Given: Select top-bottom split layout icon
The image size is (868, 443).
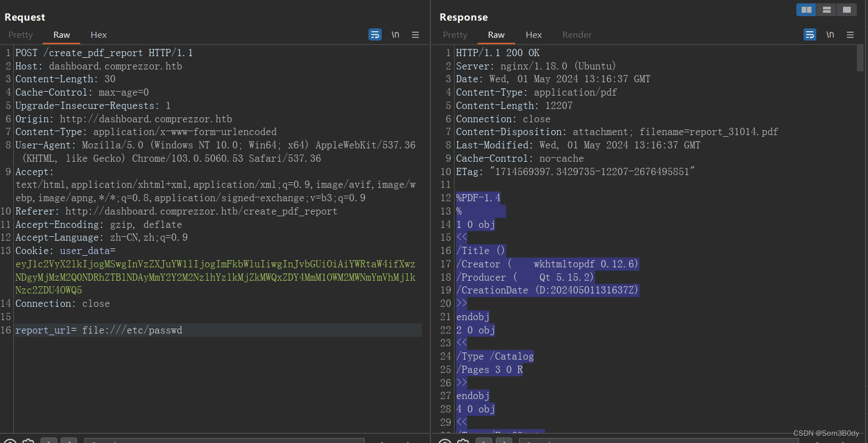Looking at the screenshot, I should (x=826, y=9).
